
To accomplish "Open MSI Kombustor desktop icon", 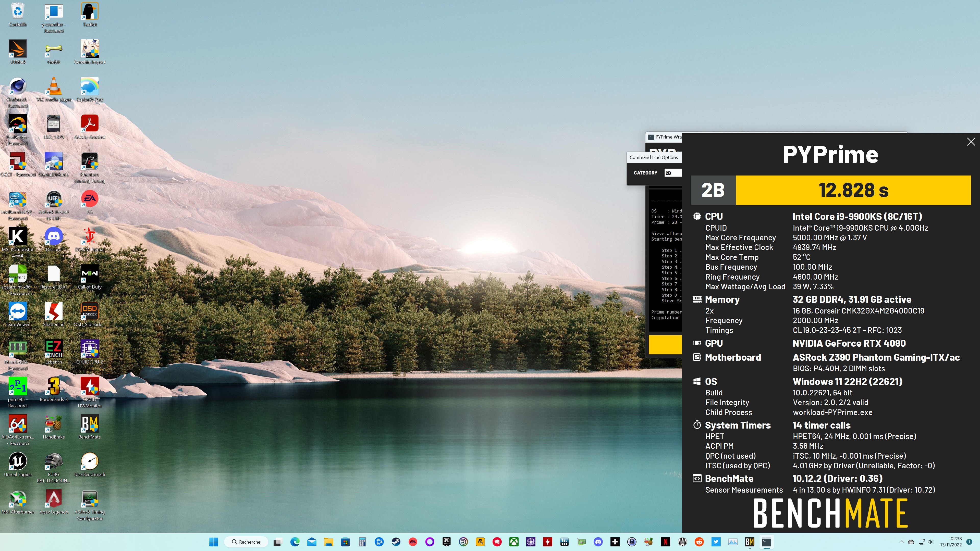I will point(18,243).
